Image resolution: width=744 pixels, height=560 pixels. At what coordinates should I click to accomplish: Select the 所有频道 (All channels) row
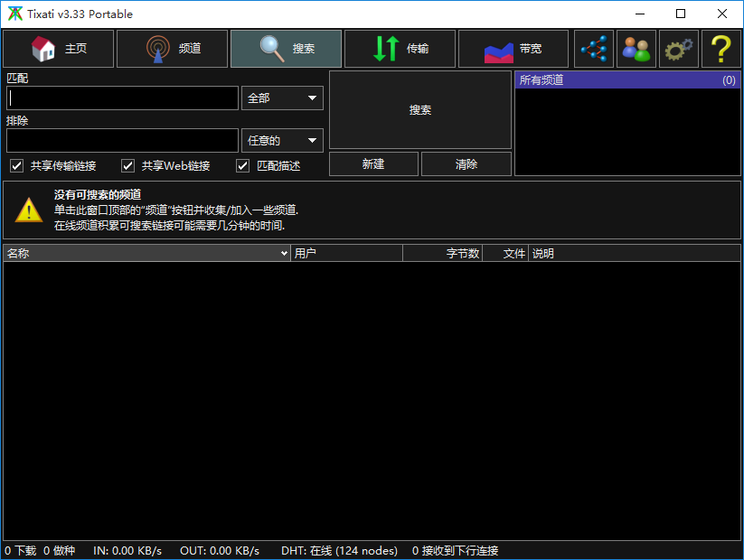(x=627, y=80)
